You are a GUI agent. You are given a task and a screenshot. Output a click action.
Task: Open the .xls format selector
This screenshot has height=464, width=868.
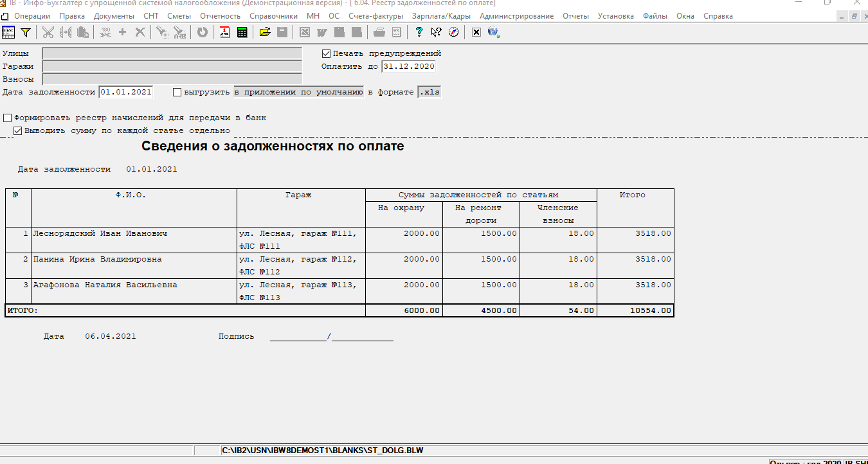pyautogui.click(x=429, y=92)
